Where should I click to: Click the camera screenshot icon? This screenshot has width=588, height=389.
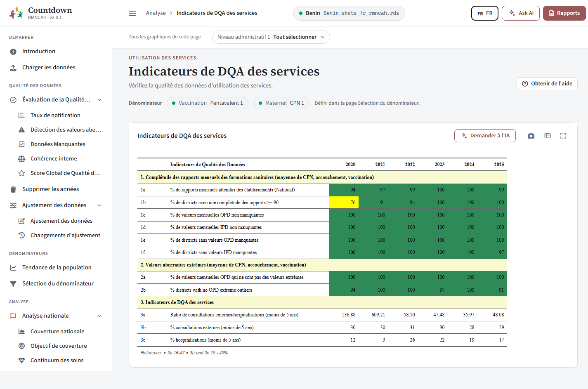pos(531,136)
